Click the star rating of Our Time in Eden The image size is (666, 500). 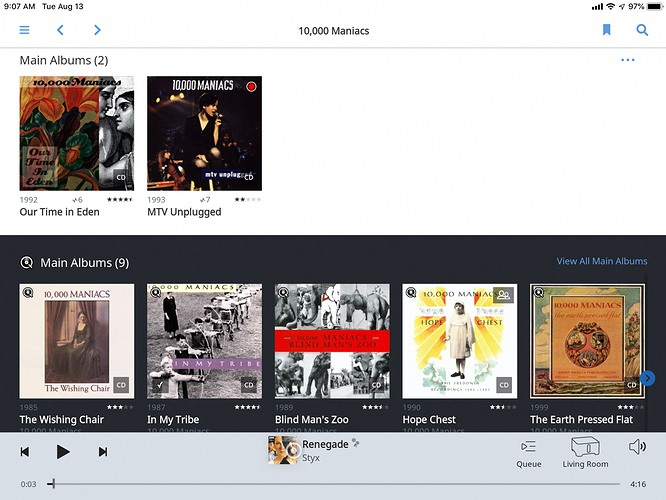coord(120,199)
